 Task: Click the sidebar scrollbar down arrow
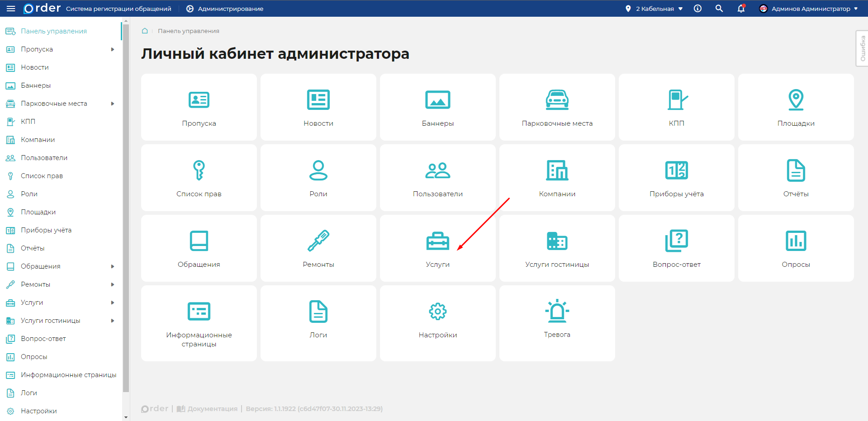(126, 417)
